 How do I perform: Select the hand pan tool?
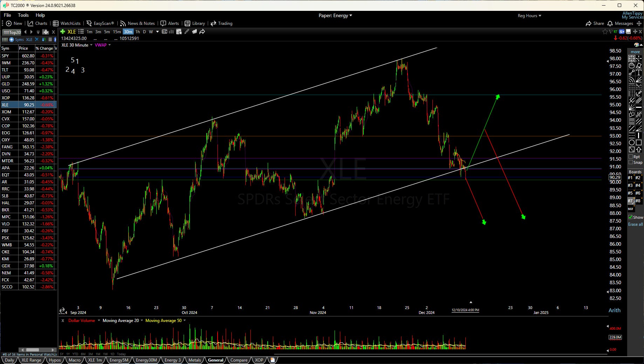point(632,66)
